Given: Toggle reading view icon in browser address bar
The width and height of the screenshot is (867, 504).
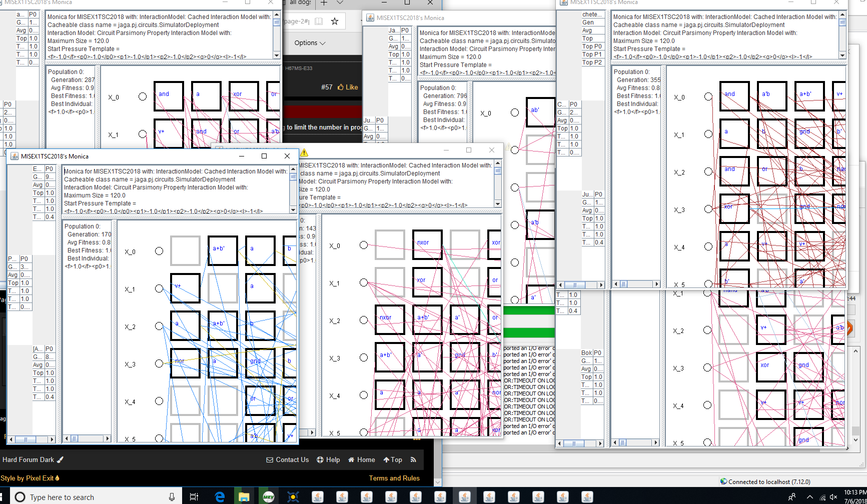Looking at the screenshot, I should point(319,21).
